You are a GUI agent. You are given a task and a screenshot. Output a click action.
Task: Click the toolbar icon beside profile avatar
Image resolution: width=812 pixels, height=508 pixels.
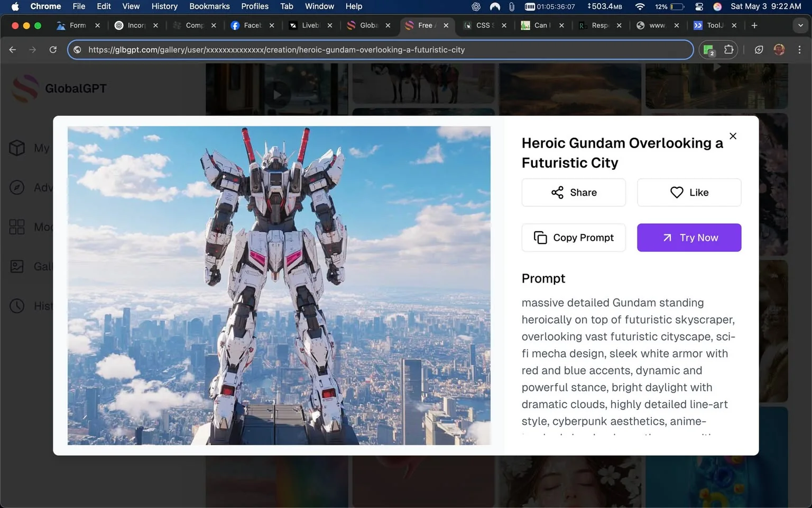(759, 50)
